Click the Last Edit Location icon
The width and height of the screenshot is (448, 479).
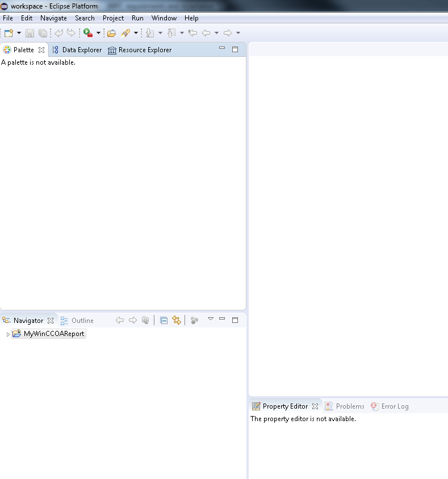192,33
